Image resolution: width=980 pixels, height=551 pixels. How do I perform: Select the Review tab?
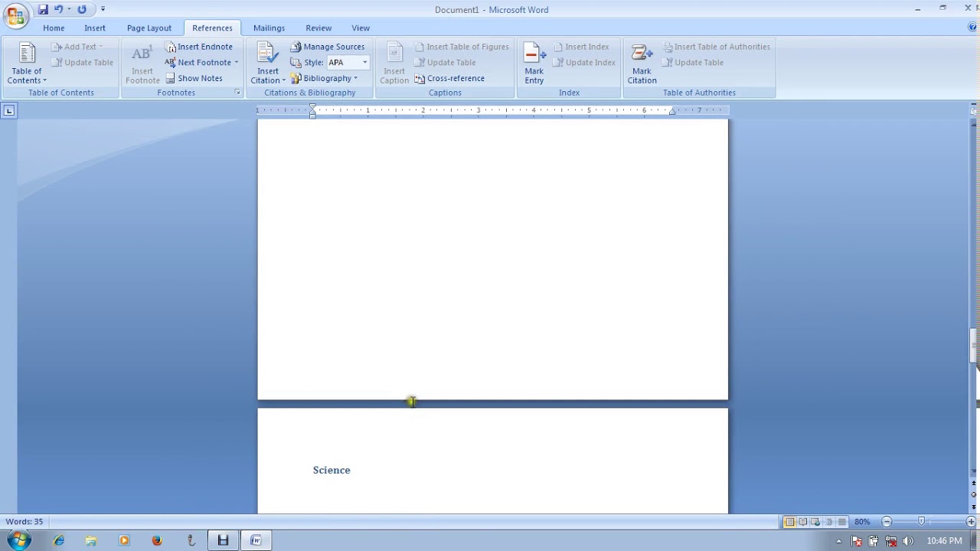tap(318, 28)
